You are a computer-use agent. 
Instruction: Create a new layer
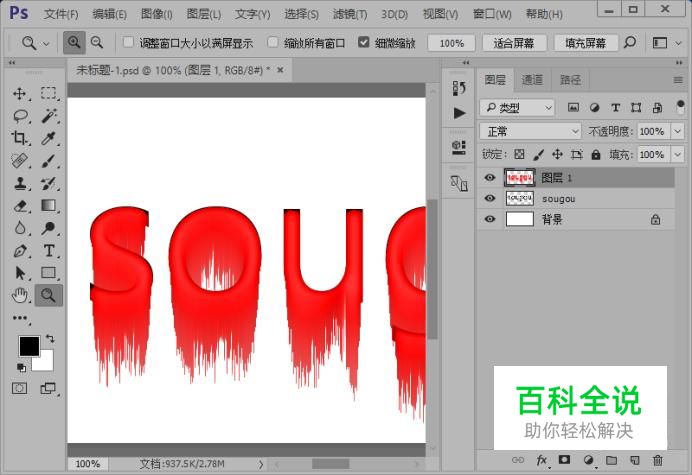click(635, 460)
